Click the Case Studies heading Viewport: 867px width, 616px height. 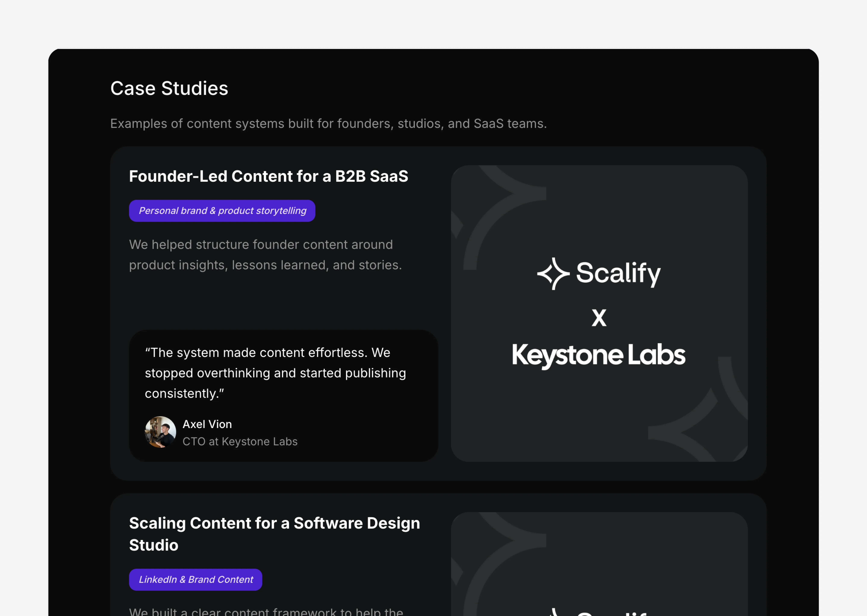[169, 88]
